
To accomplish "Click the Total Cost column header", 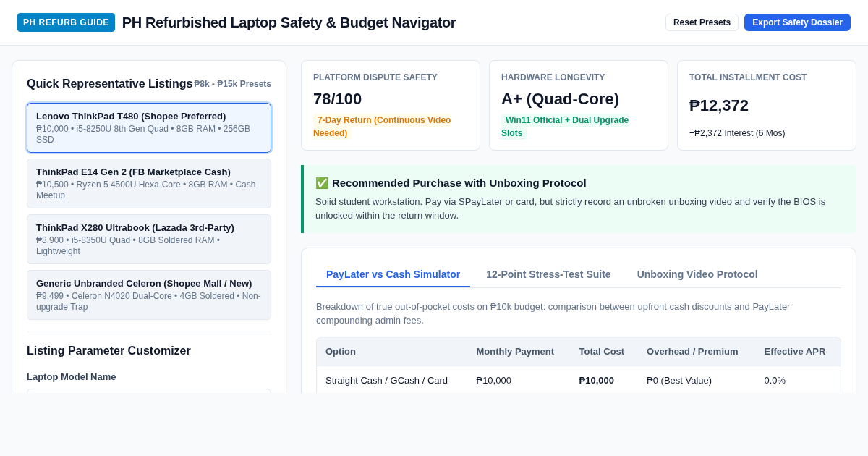I will pyautogui.click(x=601, y=352).
